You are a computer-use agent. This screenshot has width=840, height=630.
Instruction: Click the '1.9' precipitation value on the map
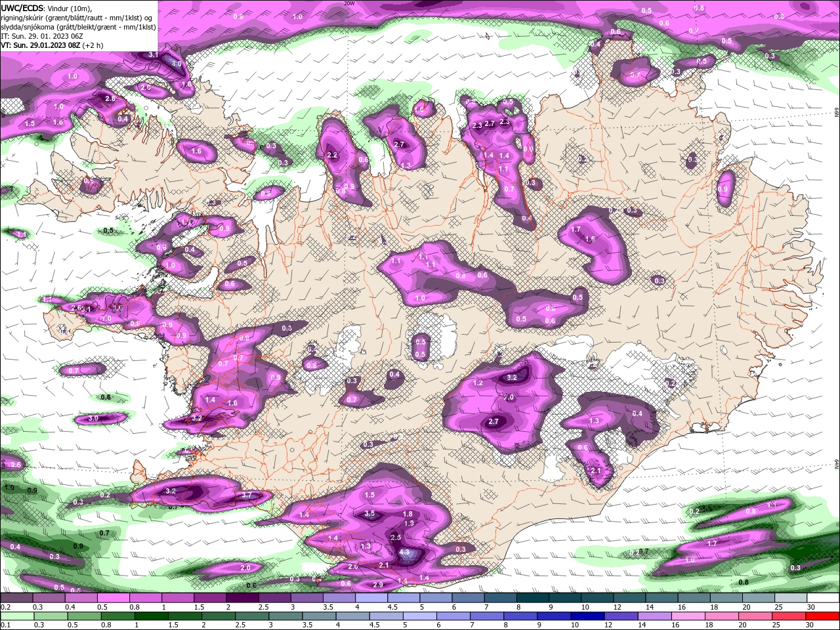click(x=409, y=524)
